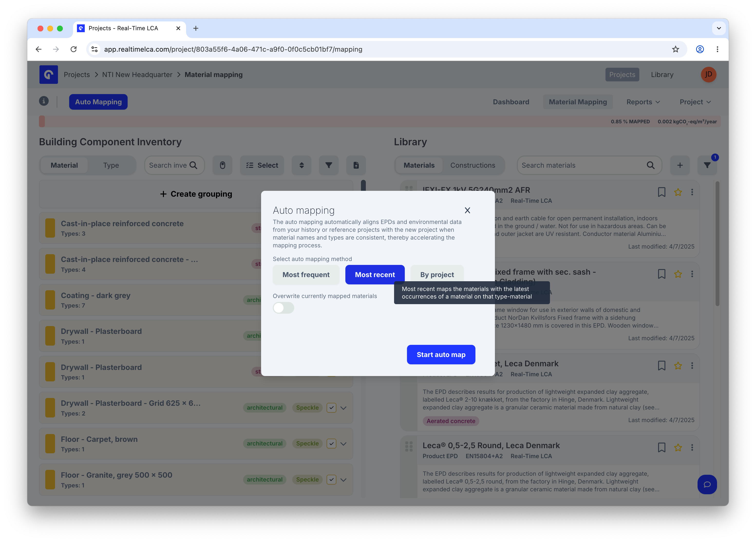Click the mouse icon in inventory toolbar

(x=222, y=165)
